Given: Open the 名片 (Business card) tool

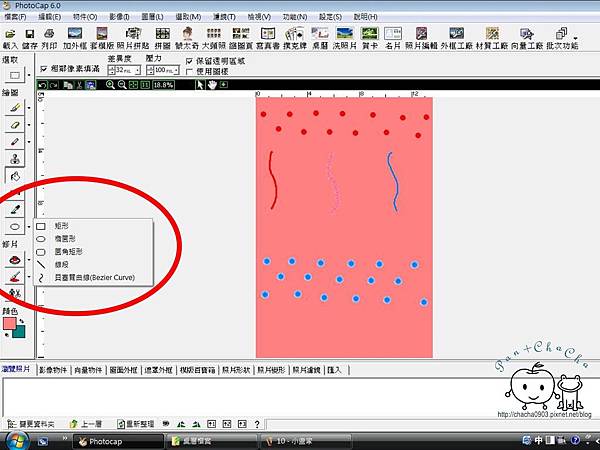Looking at the screenshot, I should (x=393, y=38).
